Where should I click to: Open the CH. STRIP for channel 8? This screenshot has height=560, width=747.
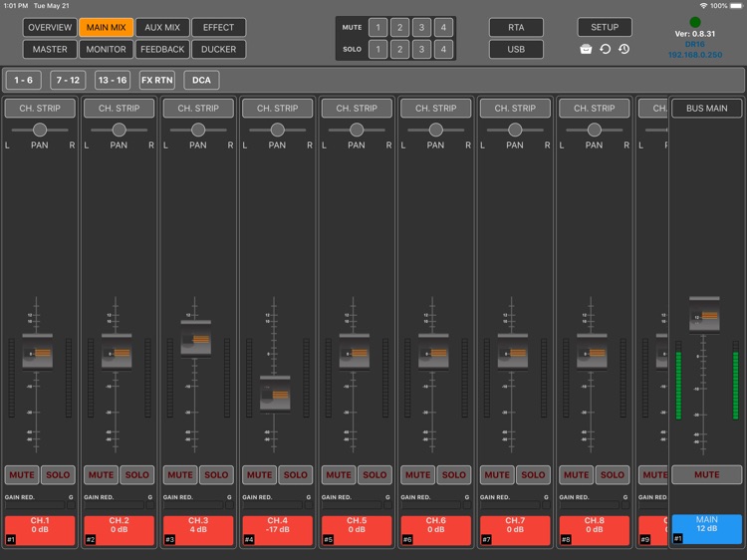(595, 109)
